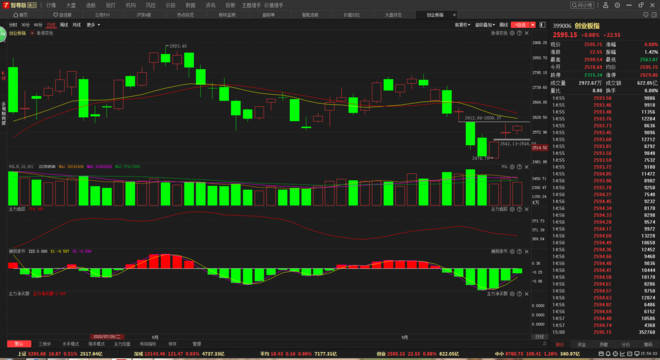Expand the 更多 period dropdown
This screenshot has width=660, height=360.
(x=93, y=25)
